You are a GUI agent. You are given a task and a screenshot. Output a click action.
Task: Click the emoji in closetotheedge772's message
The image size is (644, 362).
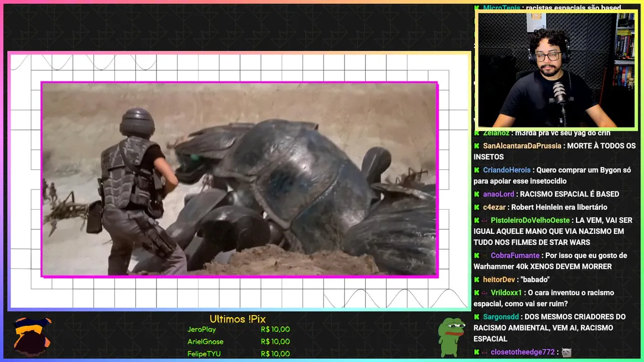(567, 352)
